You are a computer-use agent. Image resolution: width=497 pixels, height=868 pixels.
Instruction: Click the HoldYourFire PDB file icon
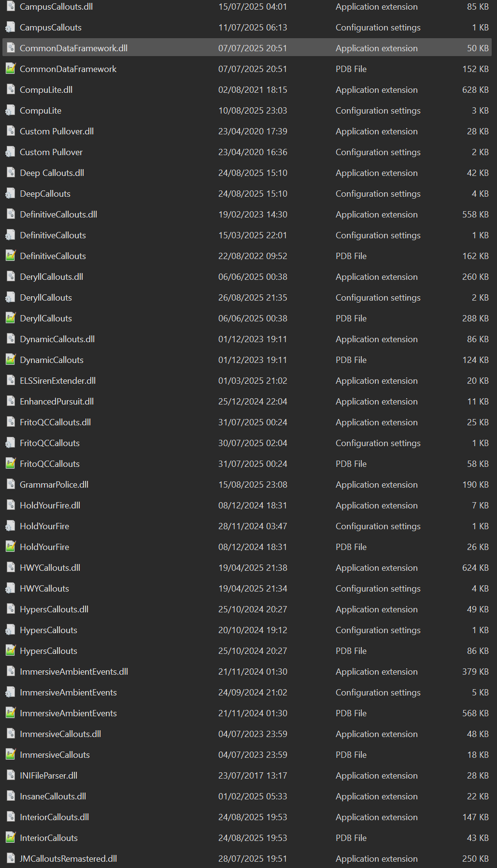(x=10, y=547)
